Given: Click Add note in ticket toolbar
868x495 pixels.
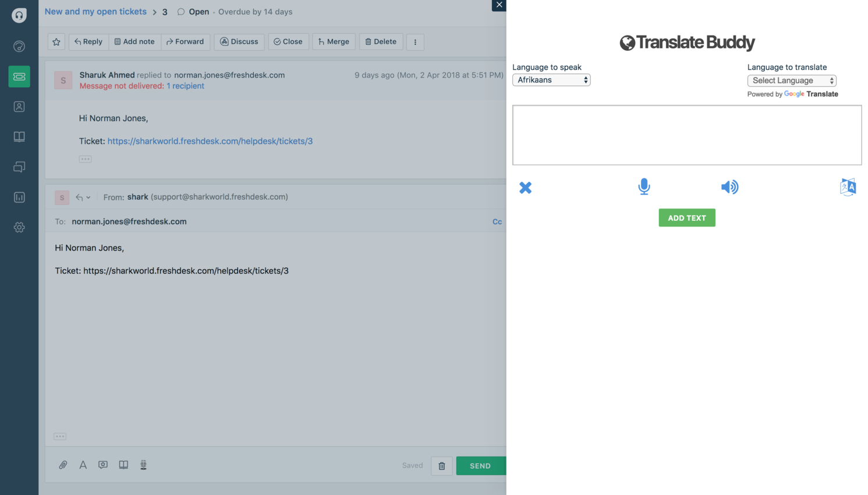Looking at the screenshot, I should pyautogui.click(x=134, y=42).
